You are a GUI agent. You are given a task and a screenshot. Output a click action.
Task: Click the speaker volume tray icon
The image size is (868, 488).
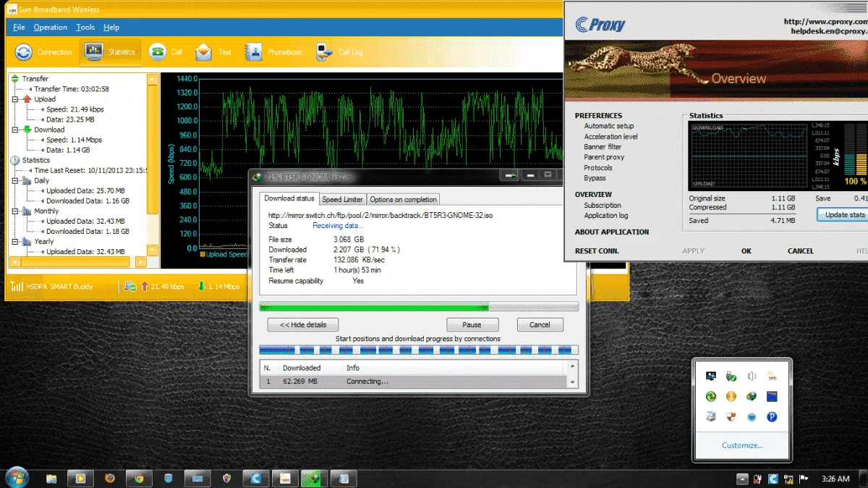(752, 376)
